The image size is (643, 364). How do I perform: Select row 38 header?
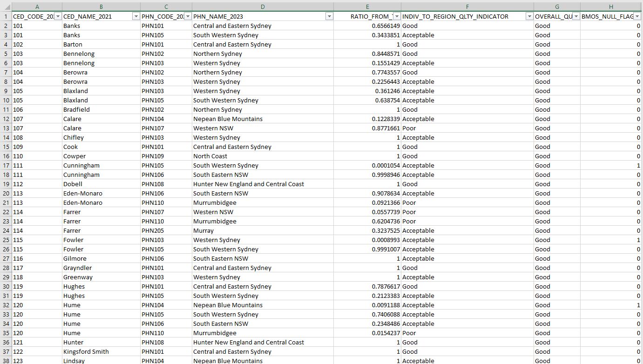tap(6, 361)
